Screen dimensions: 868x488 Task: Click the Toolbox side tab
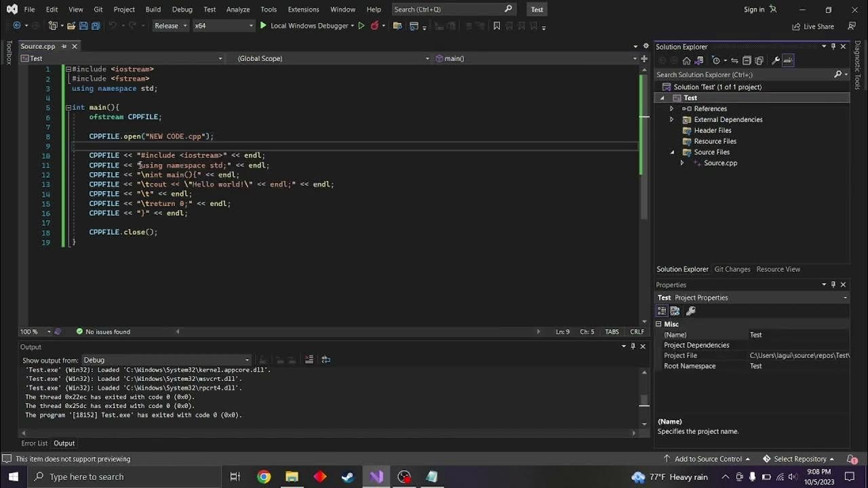pyautogui.click(x=9, y=52)
